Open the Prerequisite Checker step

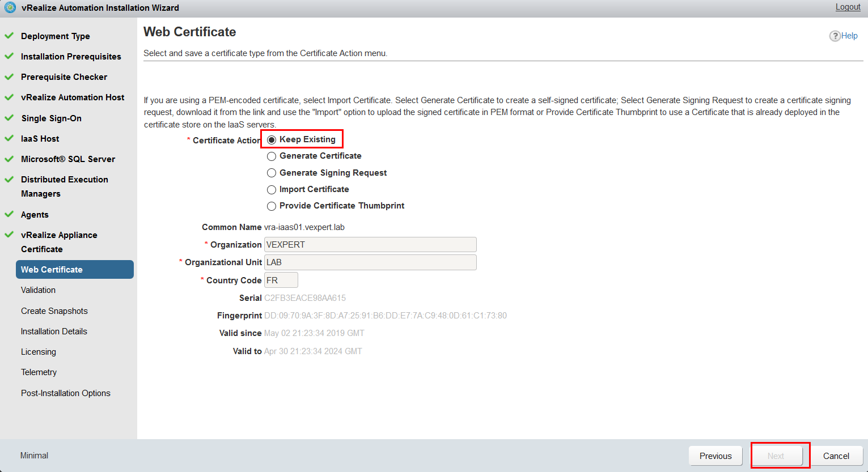pyautogui.click(x=64, y=77)
